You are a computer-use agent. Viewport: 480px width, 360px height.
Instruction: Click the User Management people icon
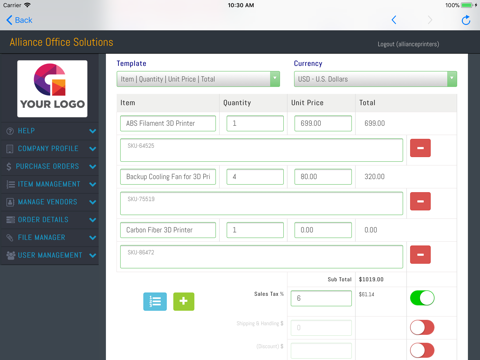click(x=11, y=255)
